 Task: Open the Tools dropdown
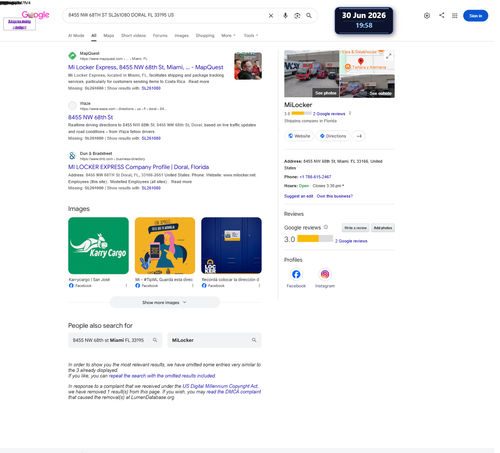pyautogui.click(x=251, y=35)
